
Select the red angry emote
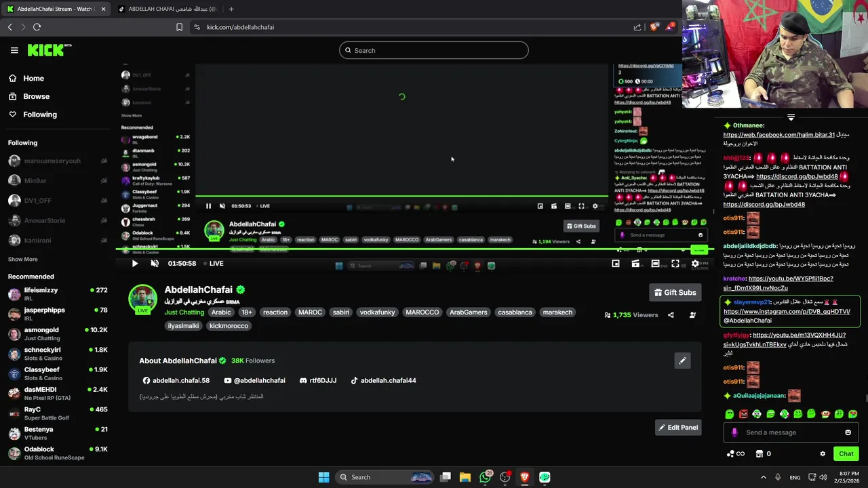pyautogui.click(x=743, y=414)
